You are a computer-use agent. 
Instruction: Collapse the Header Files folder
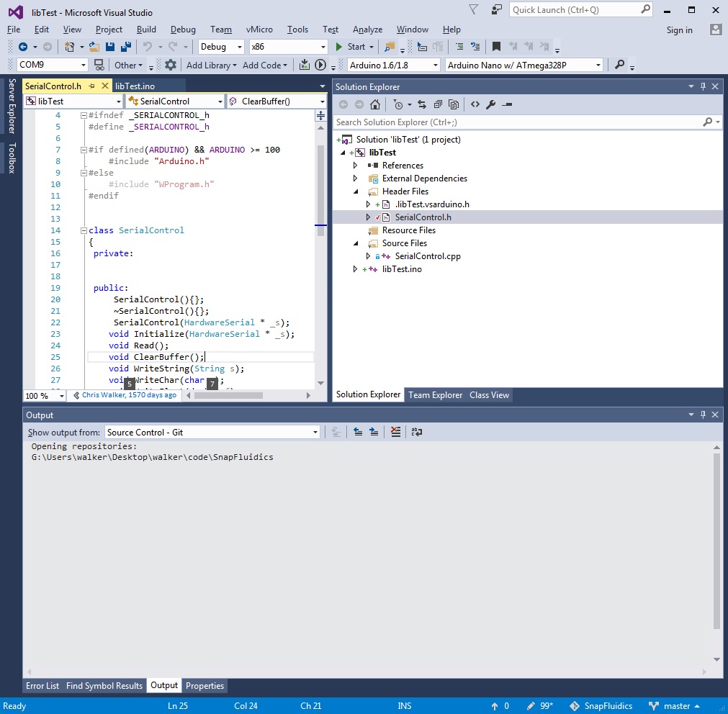[356, 191]
